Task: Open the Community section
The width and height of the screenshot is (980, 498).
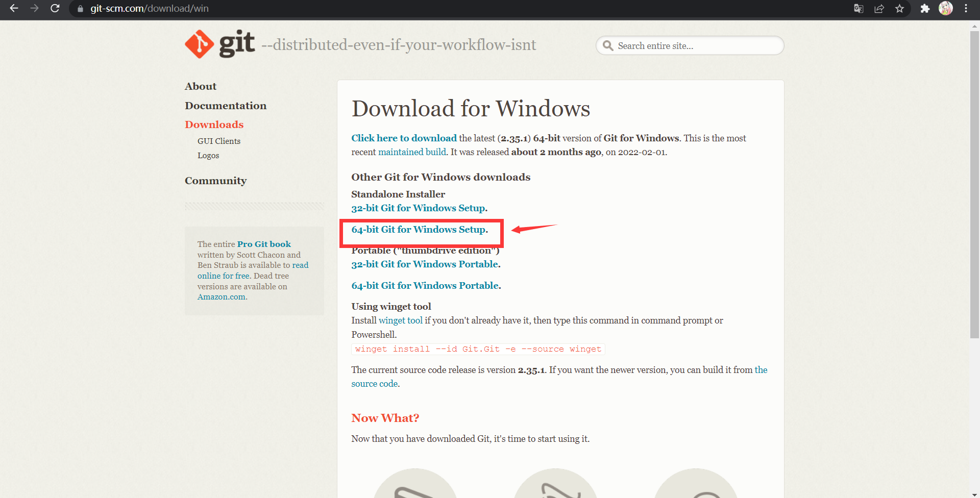Action: click(x=215, y=181)
